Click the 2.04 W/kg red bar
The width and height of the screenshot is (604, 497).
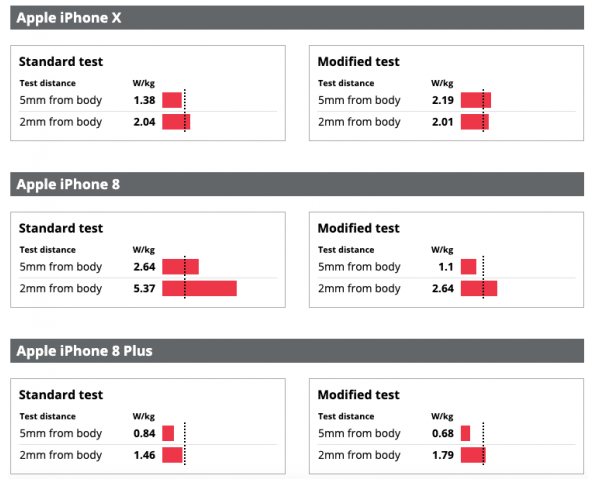tap(176, 122)
